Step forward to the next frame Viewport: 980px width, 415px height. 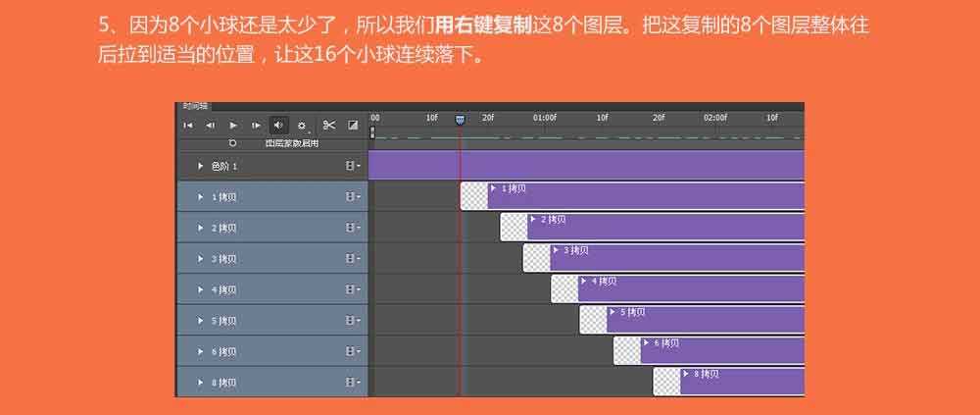pos(256,126)
